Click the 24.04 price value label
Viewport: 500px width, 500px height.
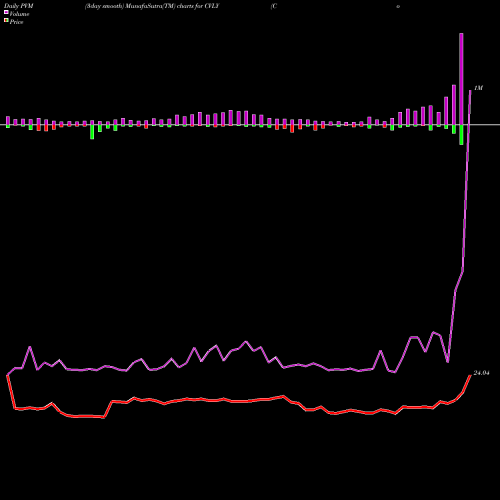(481, 373)
